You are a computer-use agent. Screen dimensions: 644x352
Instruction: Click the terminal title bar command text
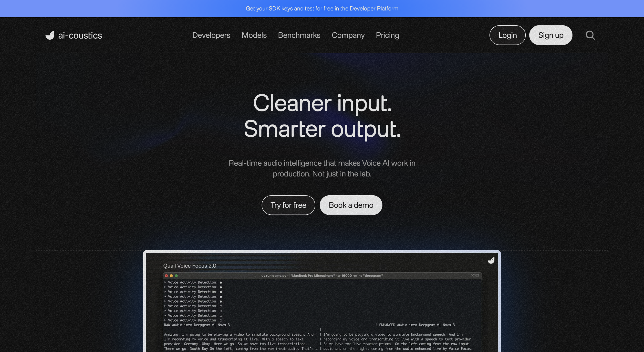click(322, 276)
